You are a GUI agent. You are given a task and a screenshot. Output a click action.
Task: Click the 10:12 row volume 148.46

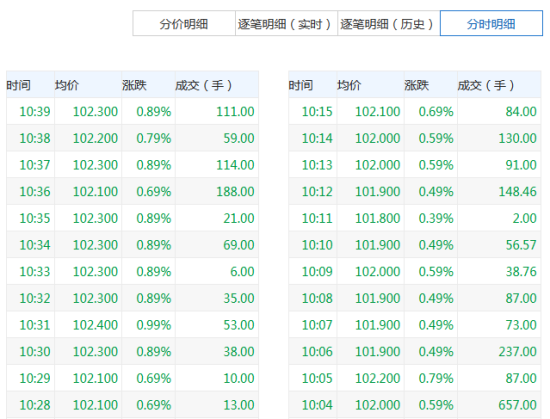click(517, 191)
